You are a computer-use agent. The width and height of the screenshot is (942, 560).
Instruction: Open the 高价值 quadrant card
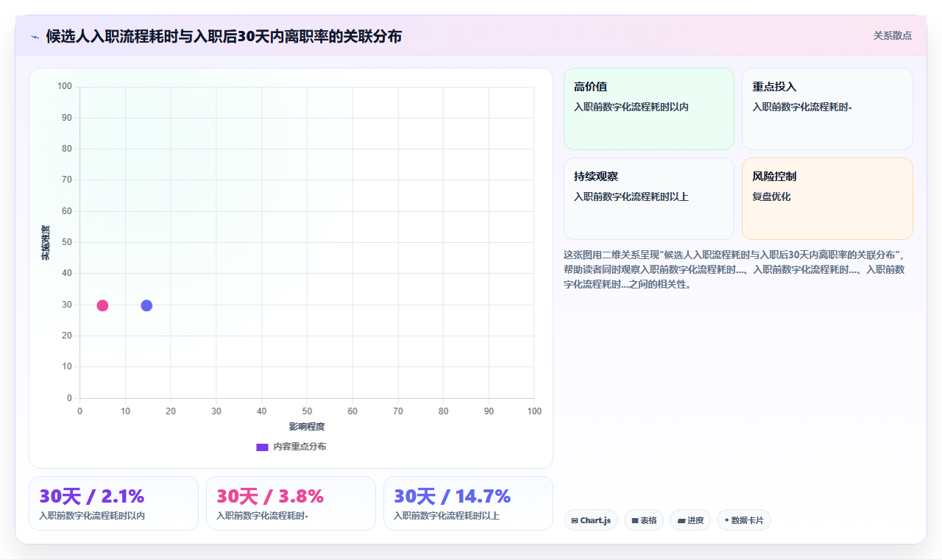pos(649,109)
